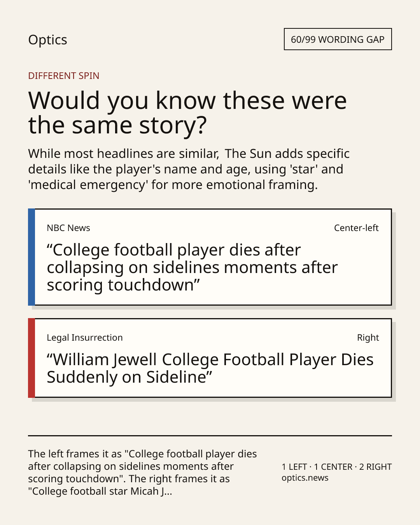Screen dimensions: 420x525
Task: Select the DIFFERENT SPIN label
Action: tap(64, 75)
